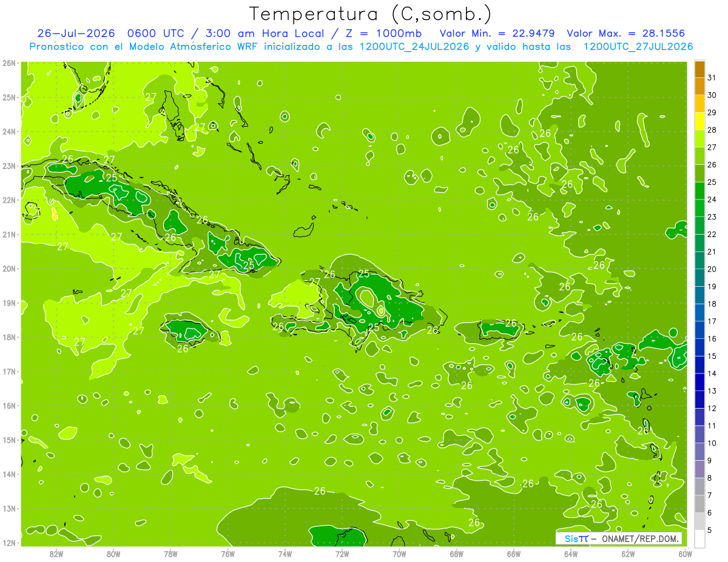Click the legend value '29'
Viewport: 728px width, 562px height.
(712, 113)
